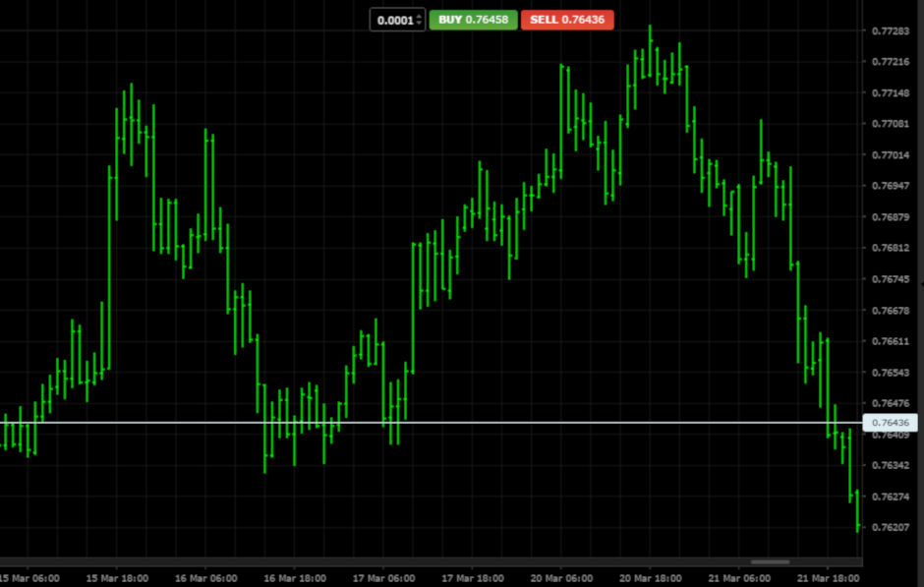Click the 17 Mar 06:00 time label
The height and width of the screenshot is (587, 924).
tap(383, 578)
